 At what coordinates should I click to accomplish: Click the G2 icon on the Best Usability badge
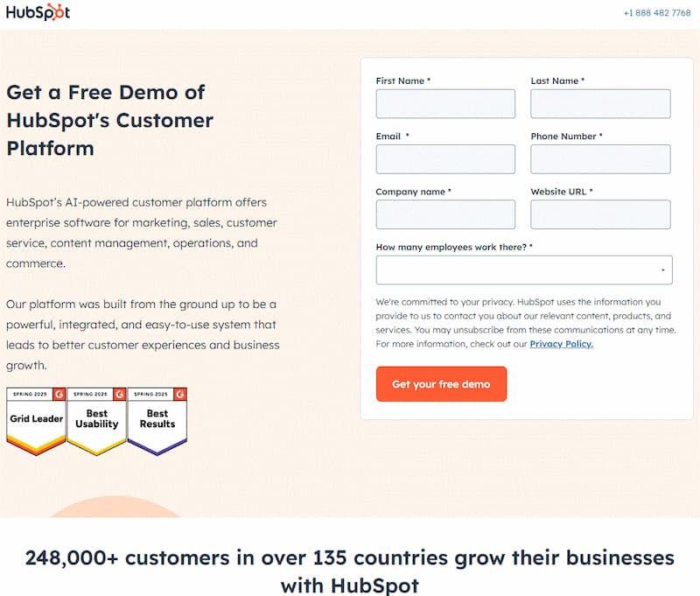118,394
